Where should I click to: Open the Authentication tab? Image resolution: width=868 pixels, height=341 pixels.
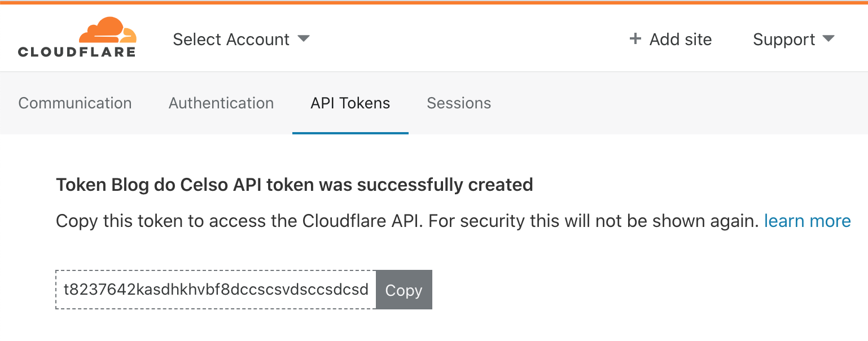[x=221, y=103]
